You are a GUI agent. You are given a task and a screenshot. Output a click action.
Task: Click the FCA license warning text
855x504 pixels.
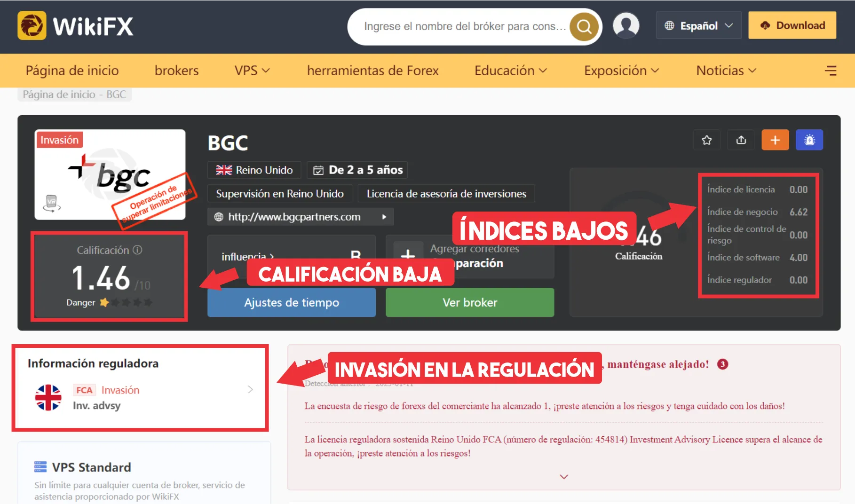(x=563, y=446)
